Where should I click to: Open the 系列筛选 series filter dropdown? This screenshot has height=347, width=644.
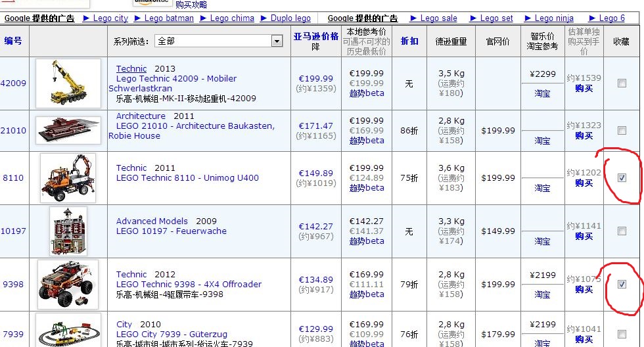219,41
